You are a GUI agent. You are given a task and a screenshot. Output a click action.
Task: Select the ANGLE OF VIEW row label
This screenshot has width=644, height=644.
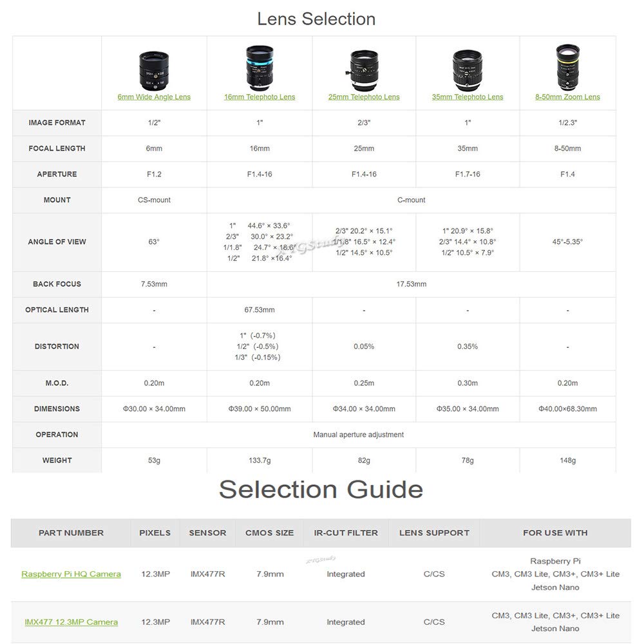[x=57, y=242]
